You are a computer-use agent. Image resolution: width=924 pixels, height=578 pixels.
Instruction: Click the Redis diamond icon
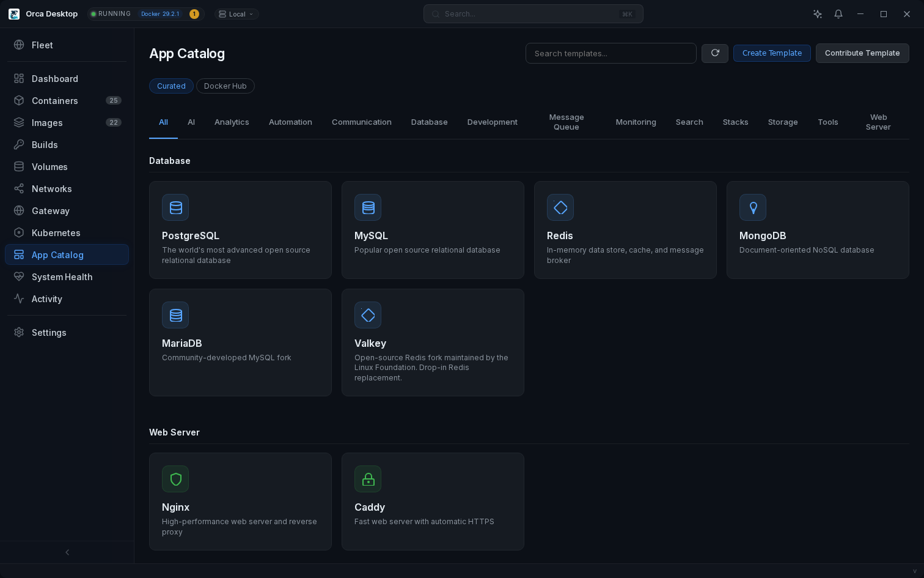[560, 207]
